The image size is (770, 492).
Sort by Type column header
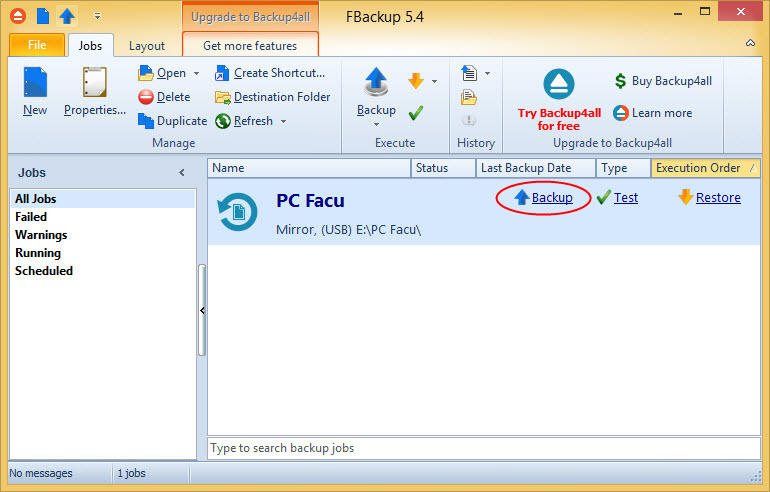(624, 168)
